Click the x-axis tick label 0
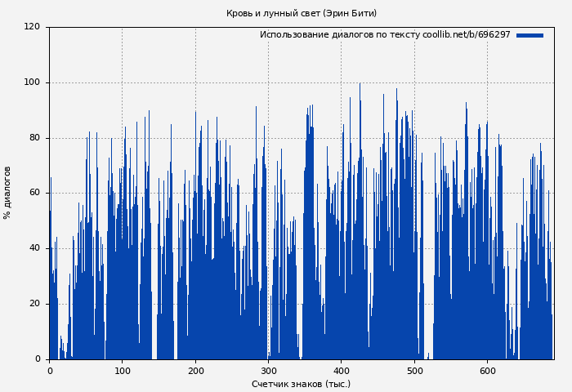The width and height of the screenshot is (572, 392). tap(50, 371)
